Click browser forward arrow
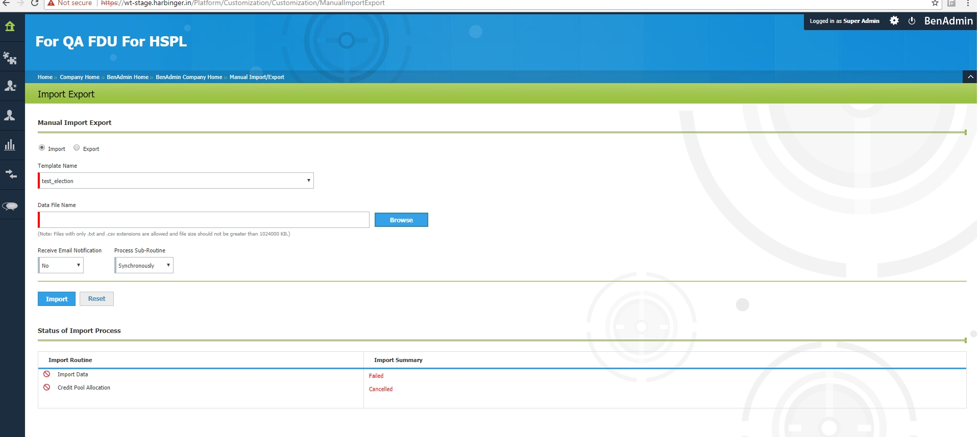 click(20, 3)
